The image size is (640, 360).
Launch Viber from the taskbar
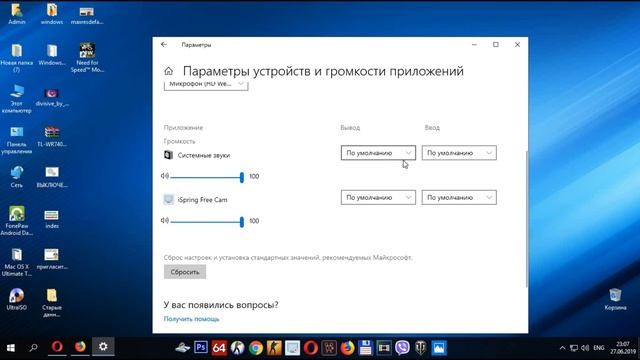point(402,348)
